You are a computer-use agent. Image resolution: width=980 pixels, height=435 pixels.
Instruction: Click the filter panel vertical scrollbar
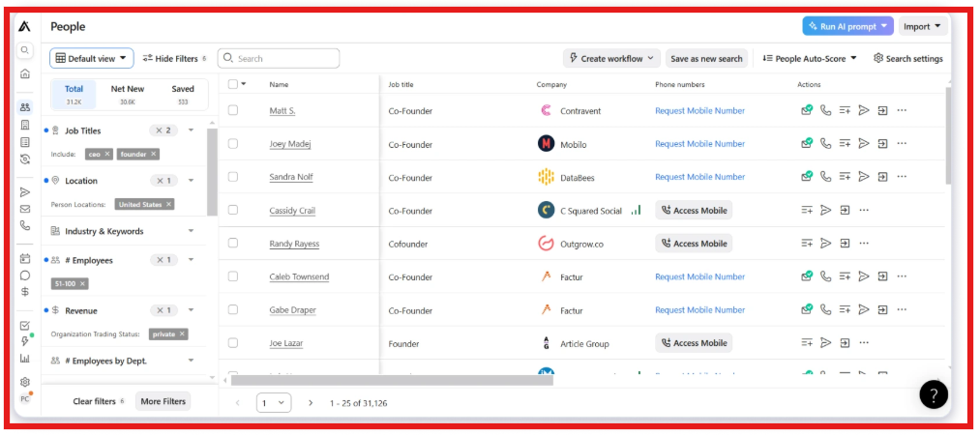click(x=213, y=172)
